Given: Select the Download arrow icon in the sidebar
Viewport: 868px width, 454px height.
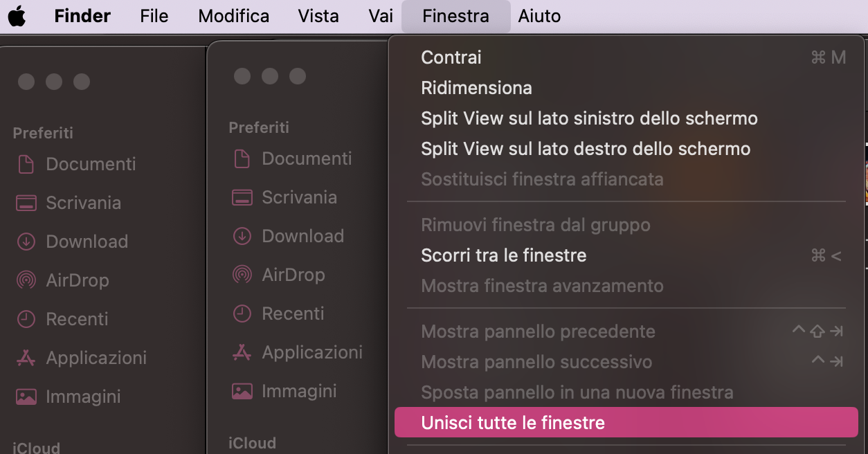Looking at the screenshot, I should (x=26, y=242).
